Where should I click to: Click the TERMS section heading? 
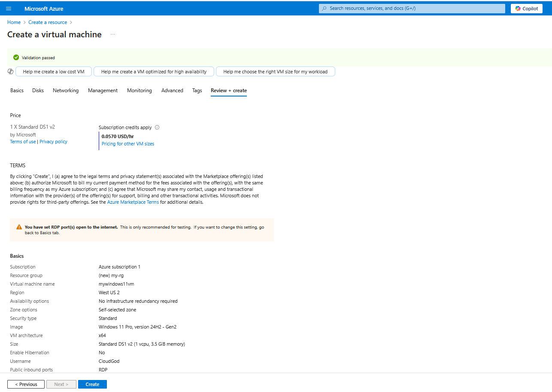tap(18, 166)
